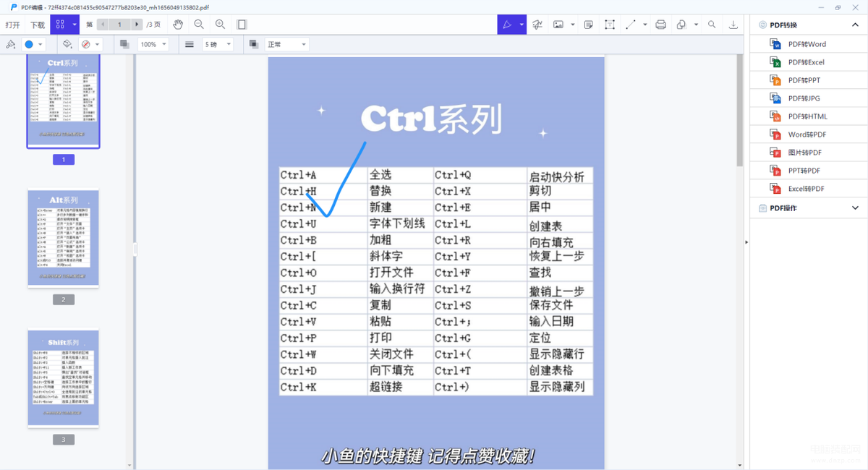Choose PDF转JPG conversion
Viewport: 868px width, 470px height.
tap(809, 98)
